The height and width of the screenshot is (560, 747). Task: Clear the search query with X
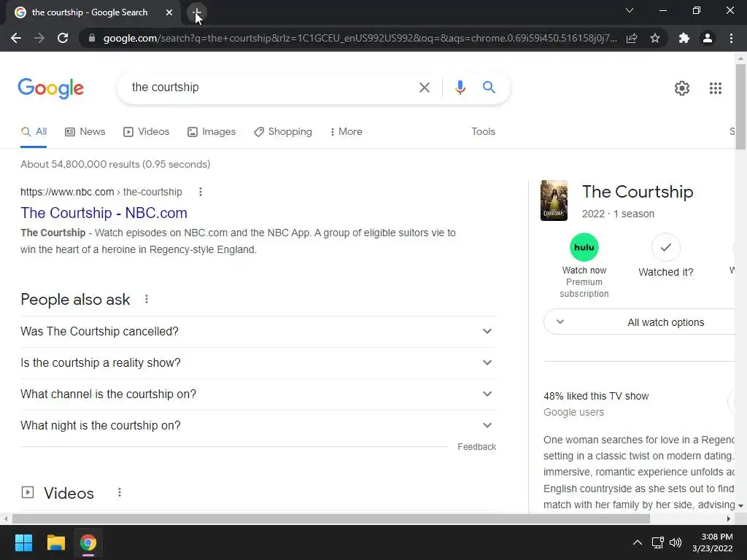click(x=424, y=87)
